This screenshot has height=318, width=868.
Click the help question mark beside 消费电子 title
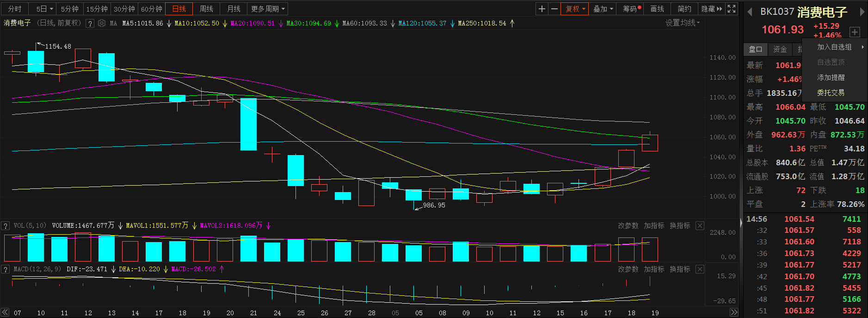(x=90, y=23)
